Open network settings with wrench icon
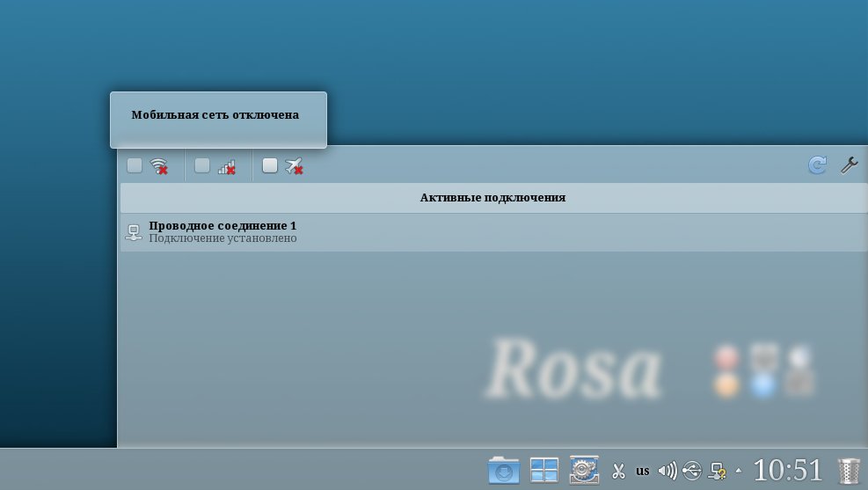Viewport: 868px width, 490px height. coord(850,165)
